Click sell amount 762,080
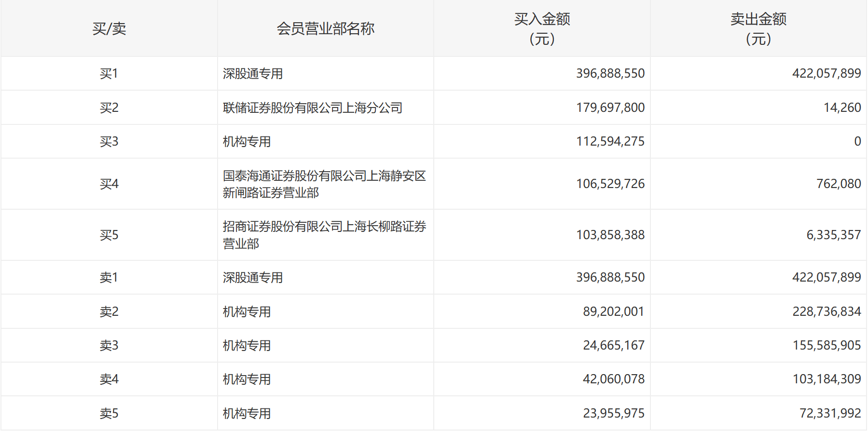Image resolution: width=868 pixels, height=432 pixels. click(x=838, y=184)
